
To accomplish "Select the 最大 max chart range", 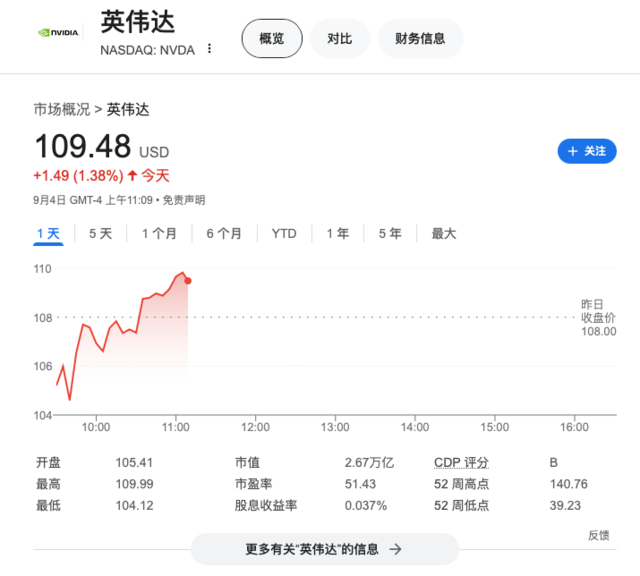I will point(444,234).
